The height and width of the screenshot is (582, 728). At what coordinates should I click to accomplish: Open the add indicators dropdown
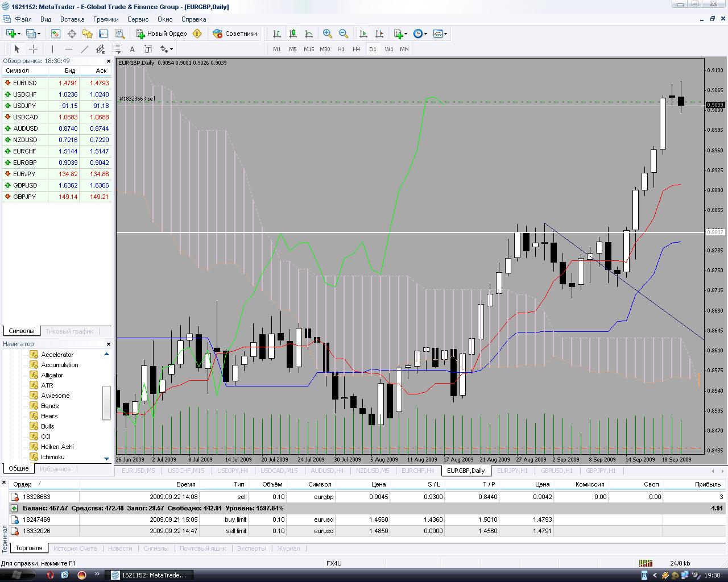400,34
